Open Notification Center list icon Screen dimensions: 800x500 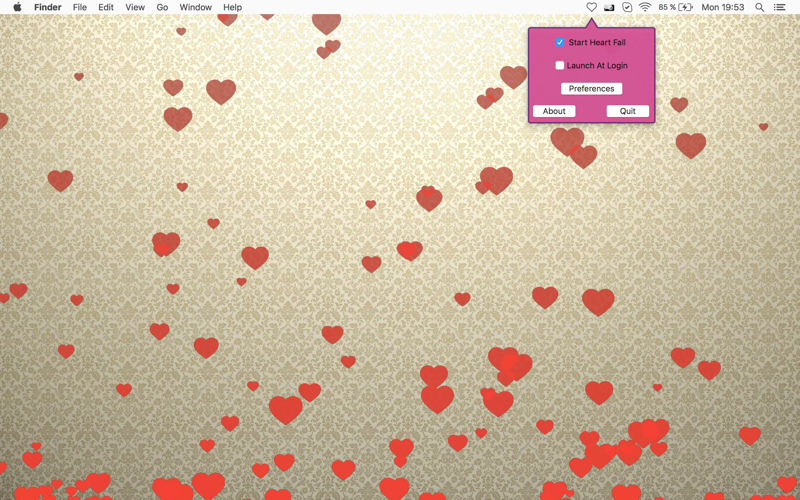coord(779,7)
